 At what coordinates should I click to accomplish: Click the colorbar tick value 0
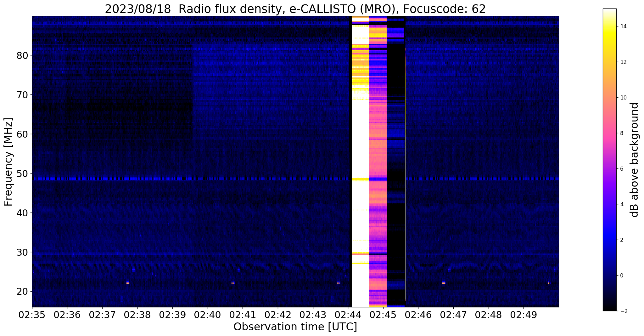[x=622, y=276]
